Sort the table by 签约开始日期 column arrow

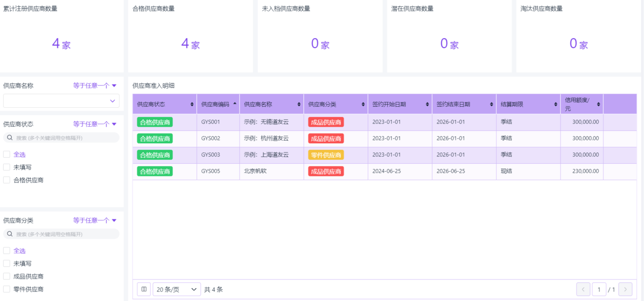427,104
